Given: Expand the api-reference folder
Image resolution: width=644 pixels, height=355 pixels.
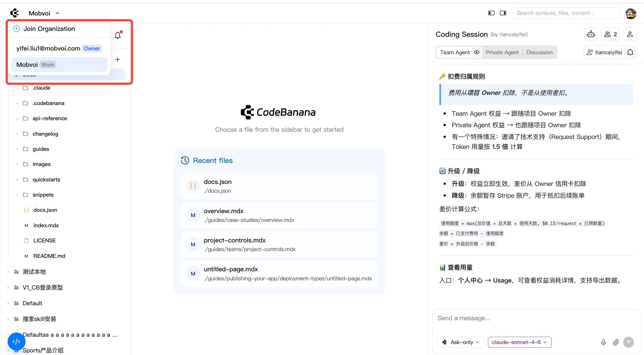Looking at the screenshot, I should pos(49,118).
